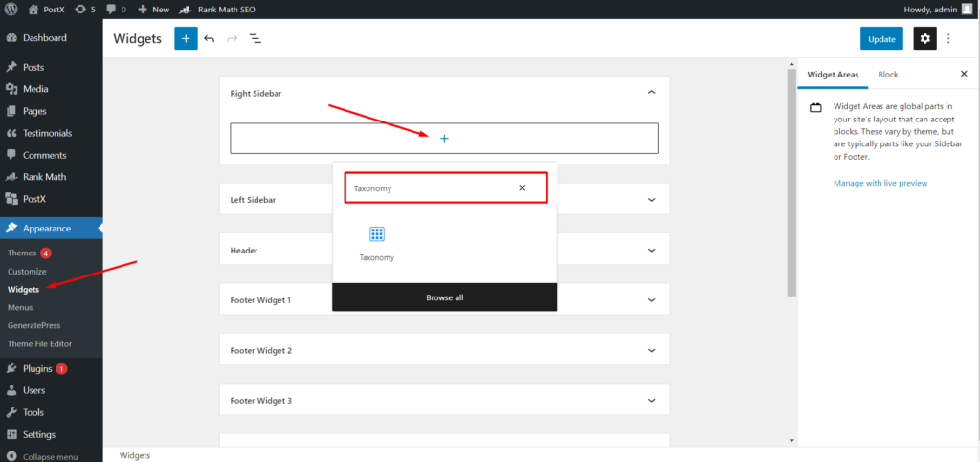Open Rank Math SEO admin bar menu
The image size is (980, 462).
coord(217,10)
